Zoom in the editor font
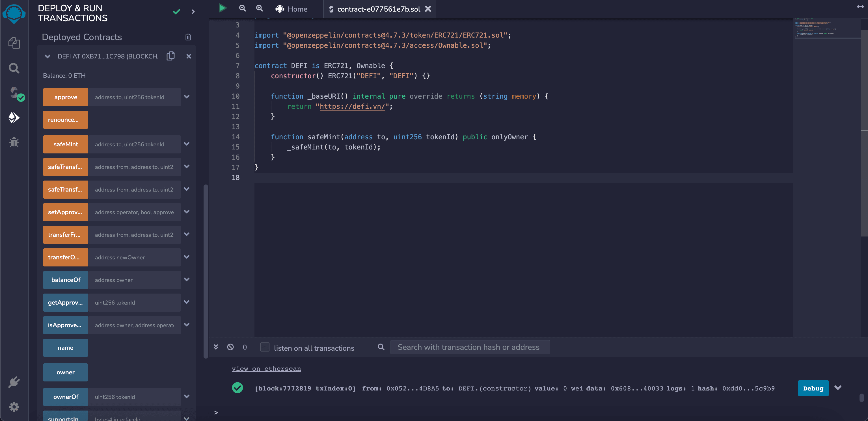The height and width of the screenshot is (421, 868). pyautogui.click(x=260, y=8)
